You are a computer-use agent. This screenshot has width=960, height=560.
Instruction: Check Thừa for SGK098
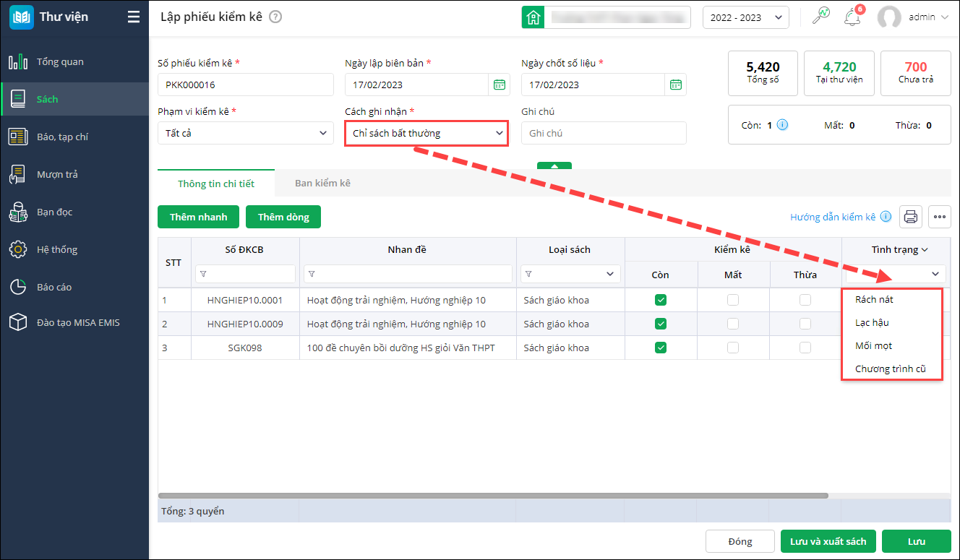tap(805, 348)
